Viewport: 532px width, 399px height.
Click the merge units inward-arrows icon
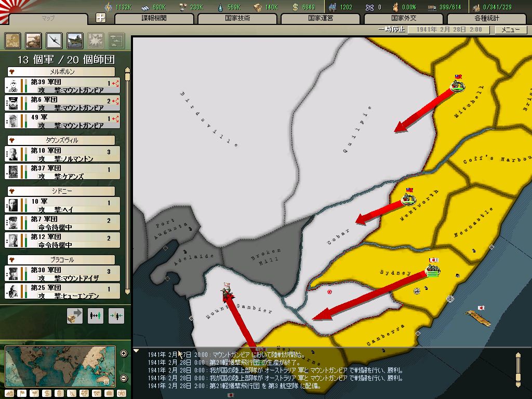pyautogui.click(x=116, y=315)
